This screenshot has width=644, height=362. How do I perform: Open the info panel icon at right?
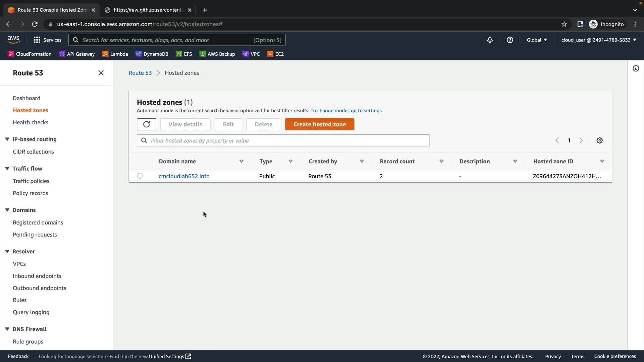coord(636,68)
